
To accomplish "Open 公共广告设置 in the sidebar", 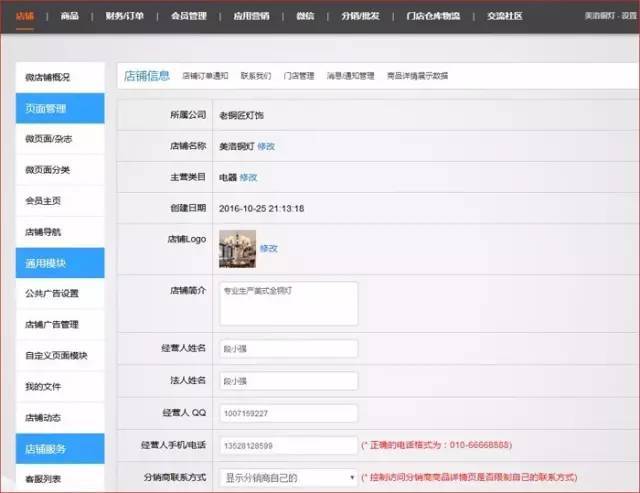I will (x=60, y=293).
